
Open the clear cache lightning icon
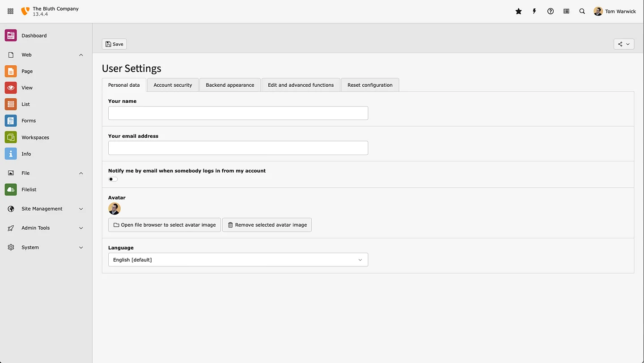click(x=534, y=11)
